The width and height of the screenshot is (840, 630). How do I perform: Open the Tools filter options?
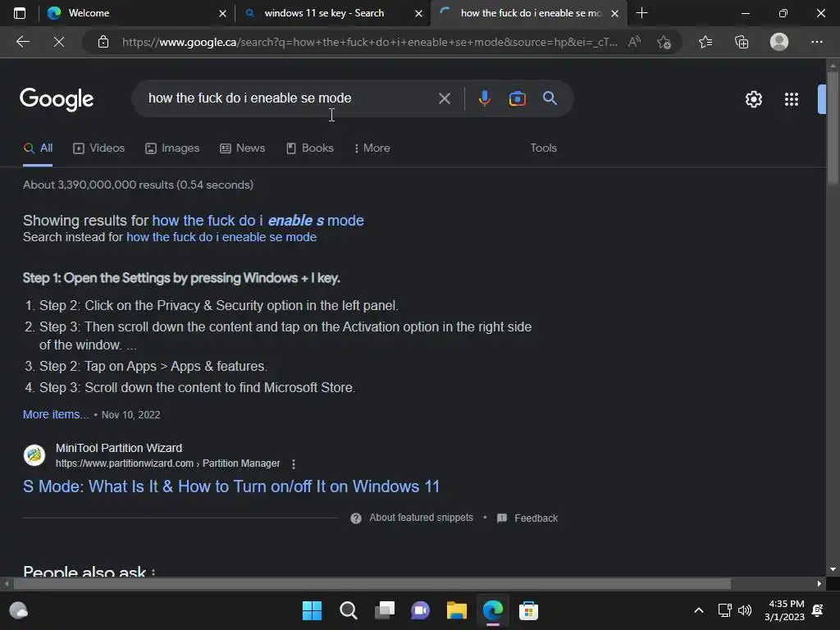pyautogui.click(x=543, y=148)
